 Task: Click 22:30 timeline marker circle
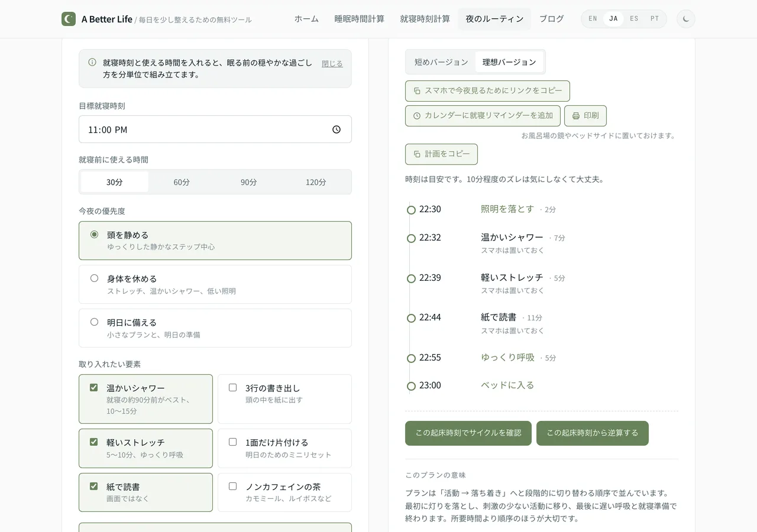pos(411,210)
